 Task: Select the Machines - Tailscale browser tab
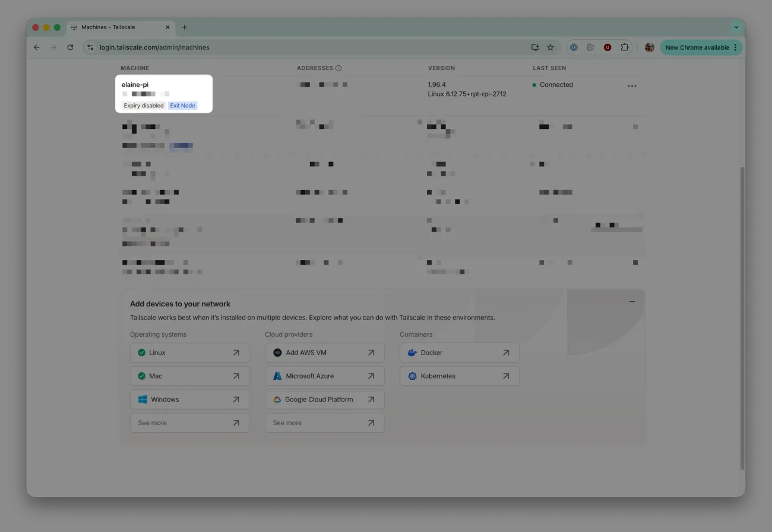tap(121, 27)
